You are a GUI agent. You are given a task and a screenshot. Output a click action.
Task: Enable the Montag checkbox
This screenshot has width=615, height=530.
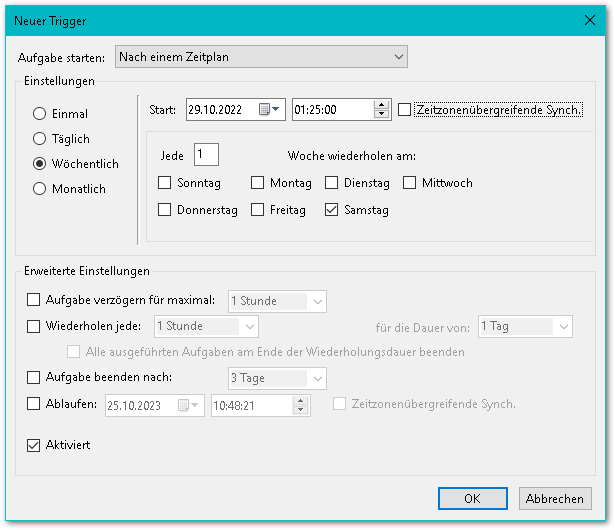click(x=258, y=183)
